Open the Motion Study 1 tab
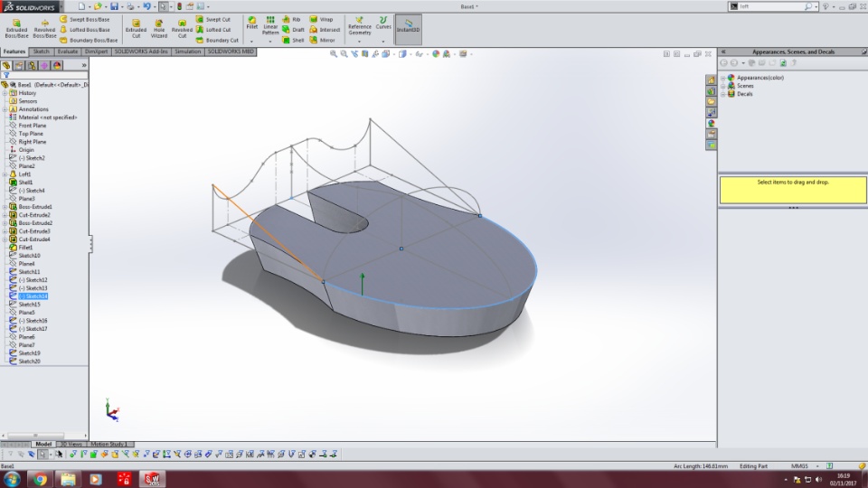The width and height of the screenshot is (868, 488). pos(108,445)
